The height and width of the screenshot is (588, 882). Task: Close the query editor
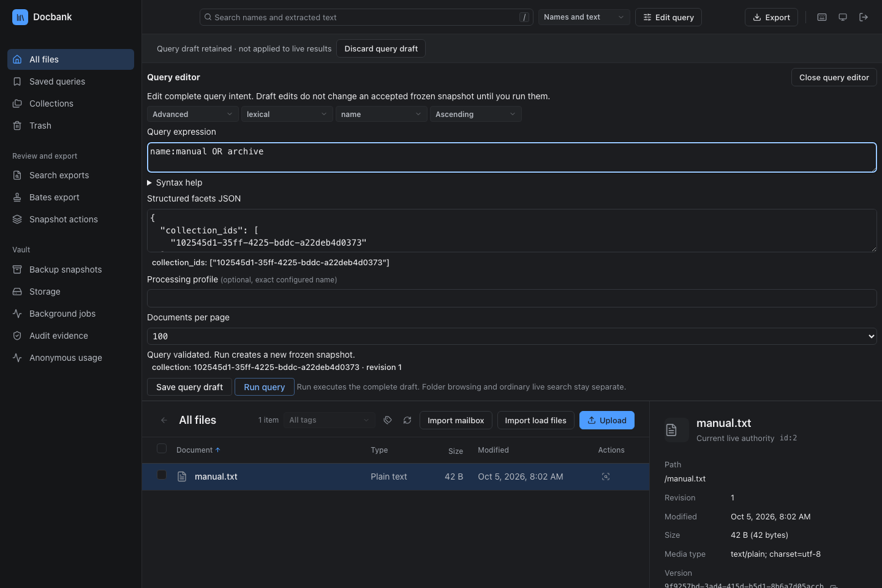[834, 77]
